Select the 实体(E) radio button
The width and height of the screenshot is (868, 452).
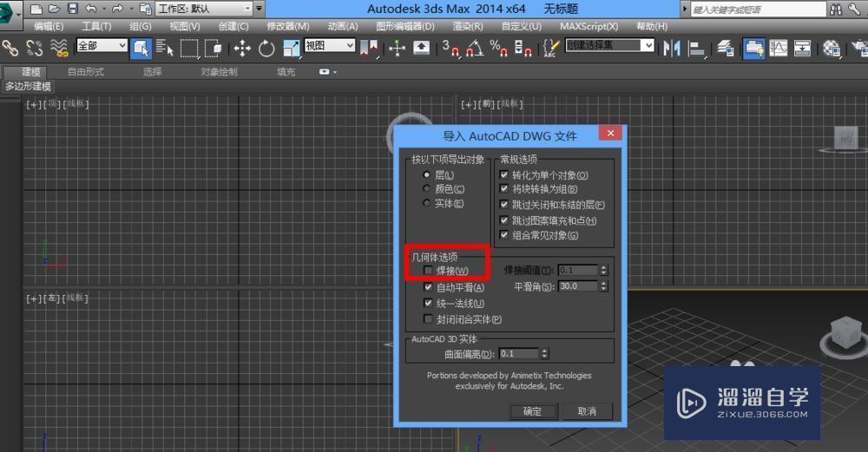coord(426,203)
